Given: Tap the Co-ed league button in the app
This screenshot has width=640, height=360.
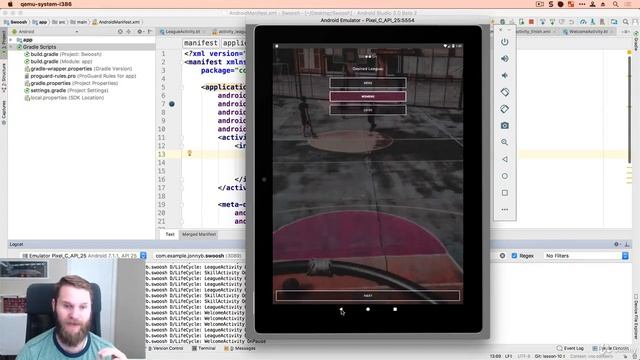Looking at the screenshot, I should [x=368, y=110].
